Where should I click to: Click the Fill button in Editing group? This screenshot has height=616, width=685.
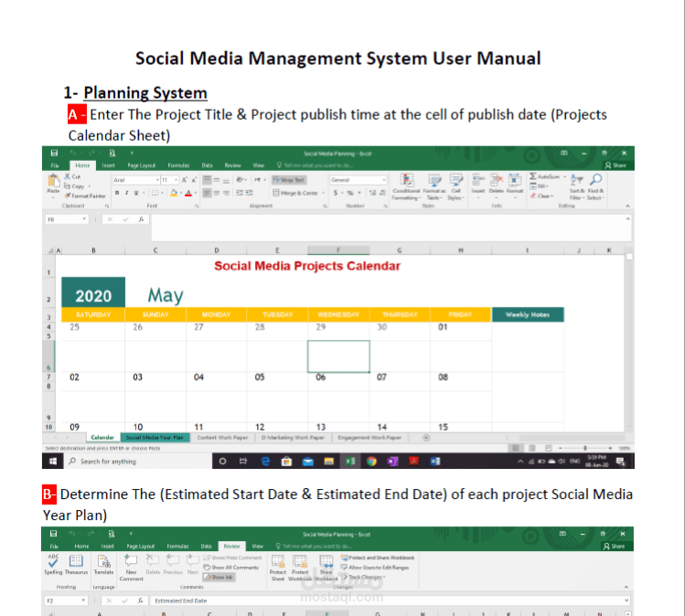539,186
